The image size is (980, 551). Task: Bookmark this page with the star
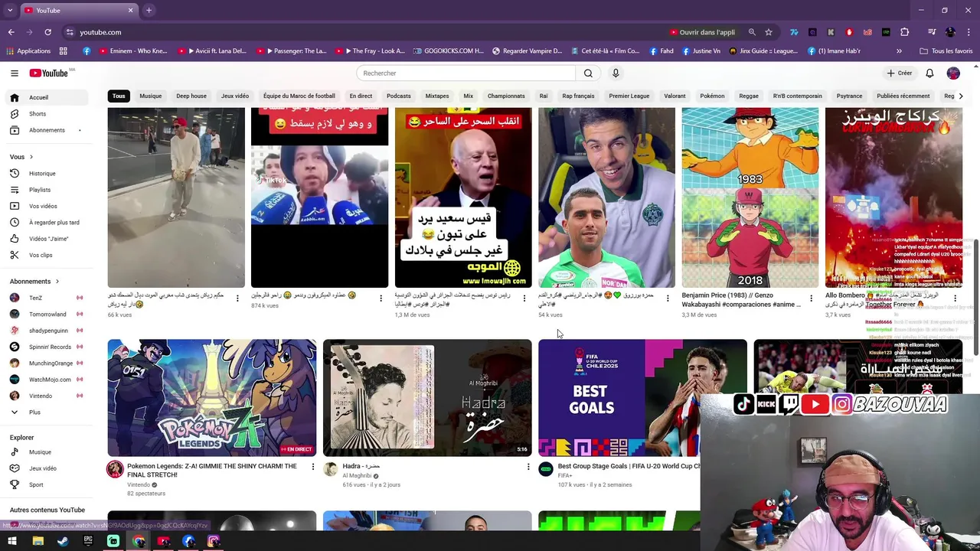[769, 32]
